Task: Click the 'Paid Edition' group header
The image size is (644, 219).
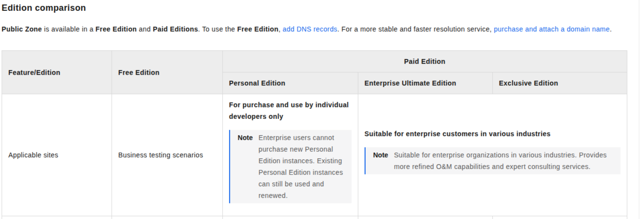Action: tap(424, 61)
